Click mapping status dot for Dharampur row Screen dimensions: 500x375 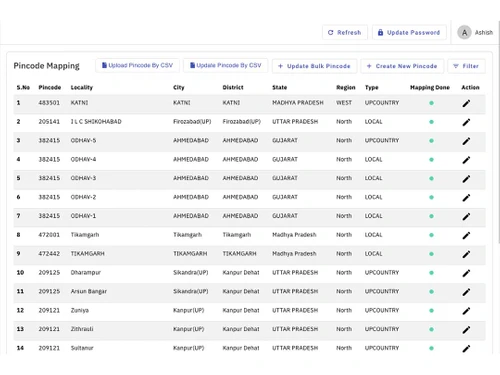[431, 273]
